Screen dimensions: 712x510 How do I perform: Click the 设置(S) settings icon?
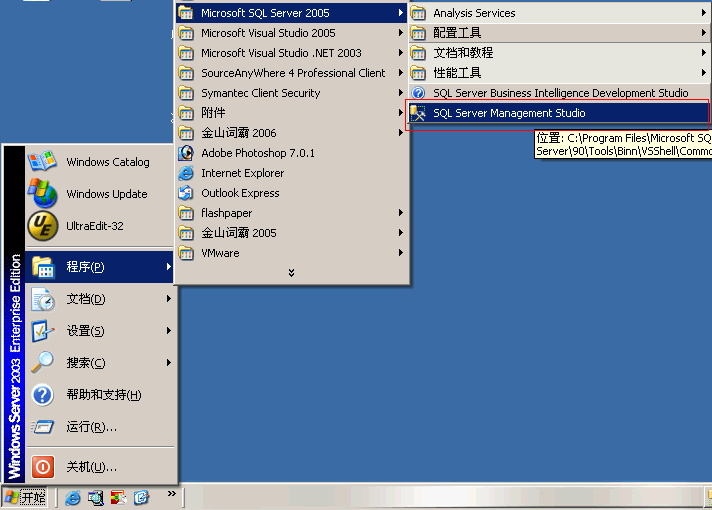tap(43, 331)
